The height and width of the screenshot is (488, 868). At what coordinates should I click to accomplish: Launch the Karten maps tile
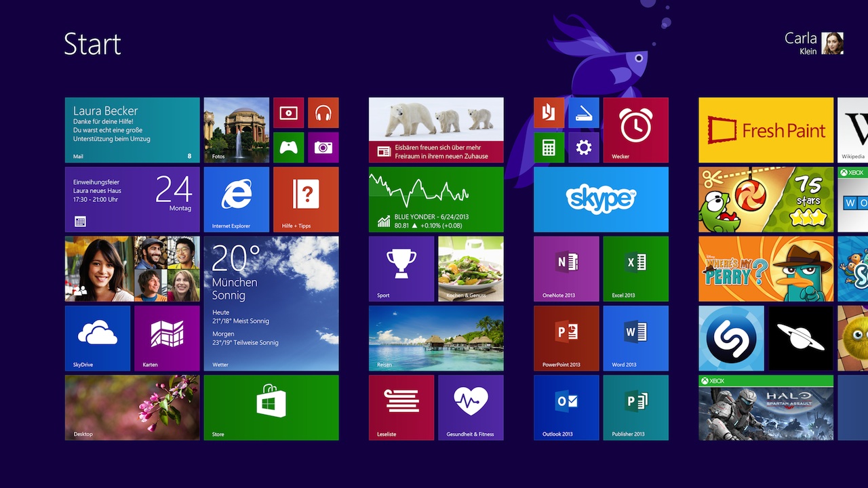(167, 338)
